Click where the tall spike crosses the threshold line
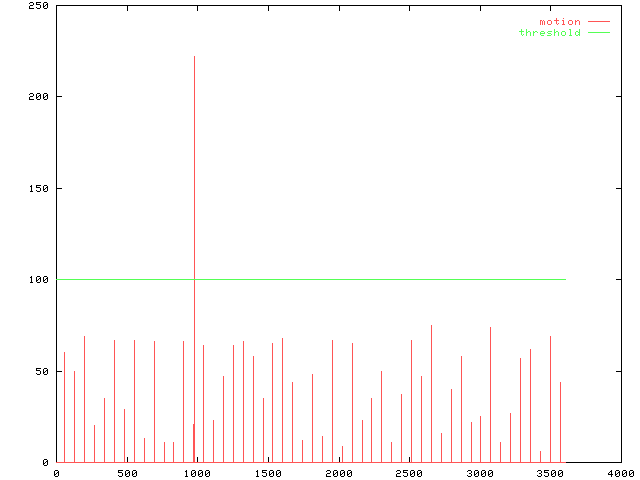Viewport: 640px width, 480px height. (194, 279)
